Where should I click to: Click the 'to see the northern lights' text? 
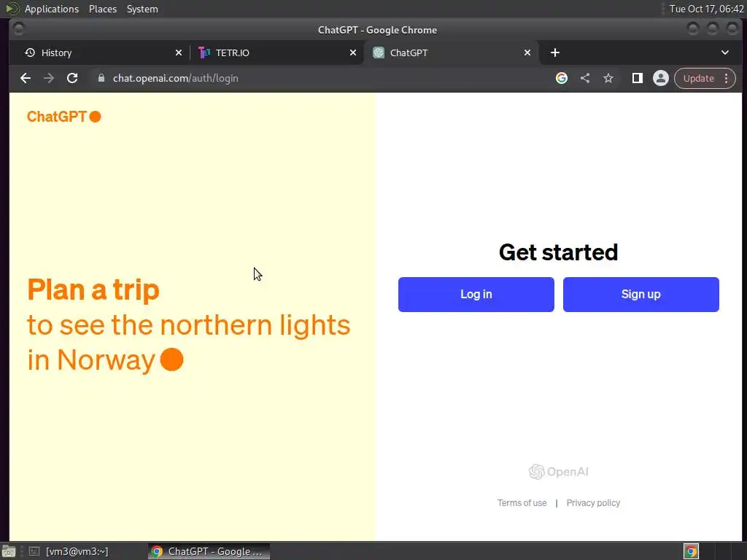click(189, 325)
